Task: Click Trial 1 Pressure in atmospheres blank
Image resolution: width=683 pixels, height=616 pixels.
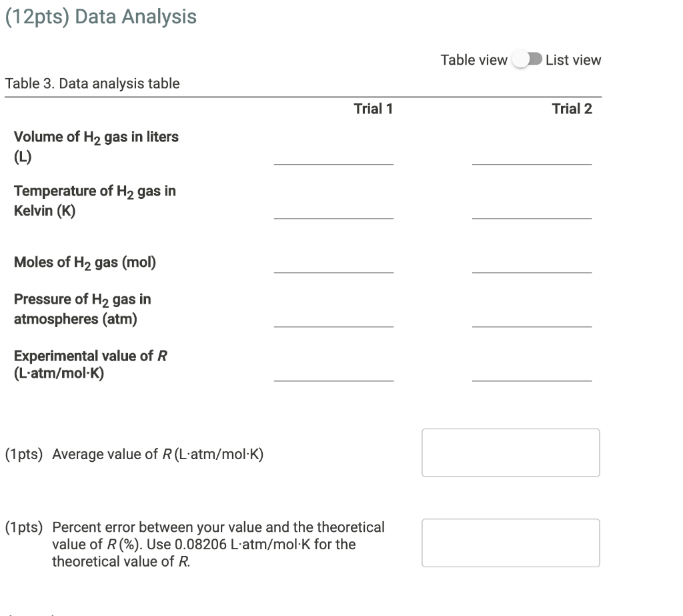Action: coord(333,322)
